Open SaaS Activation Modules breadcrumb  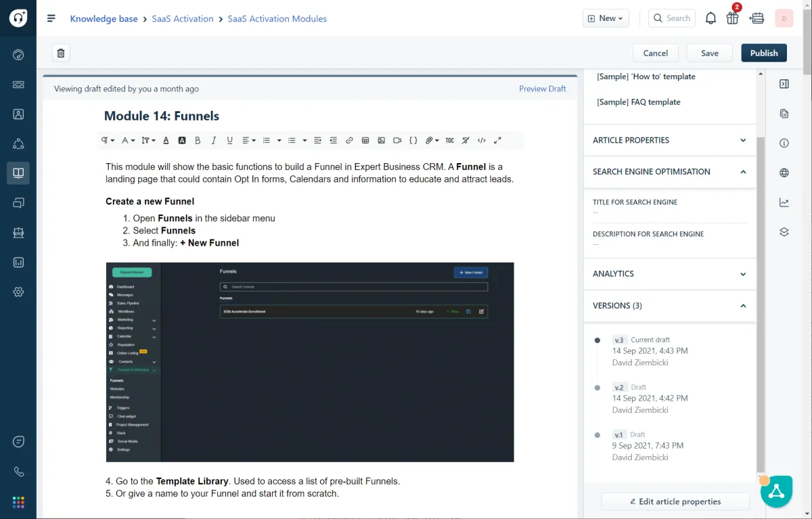(x=277, y=18)
